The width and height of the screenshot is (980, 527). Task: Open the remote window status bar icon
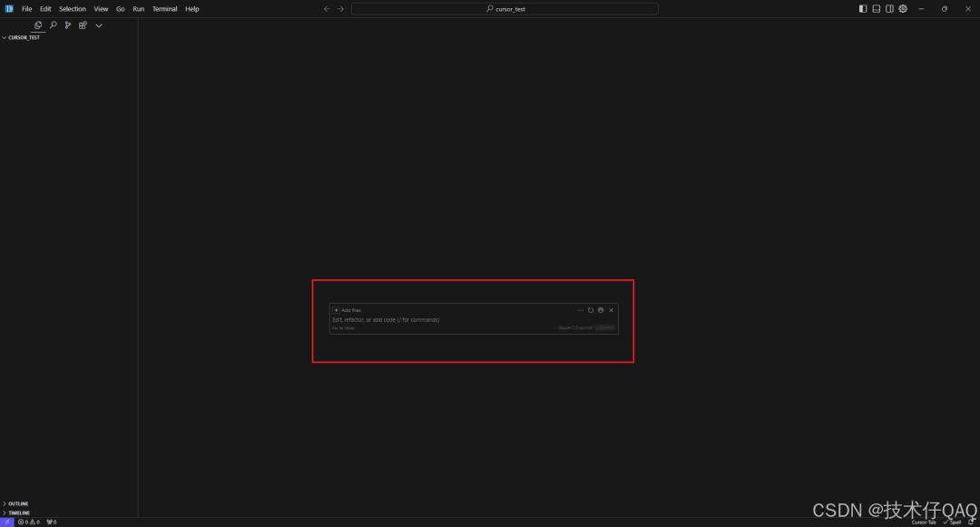[x=7, y=522]
